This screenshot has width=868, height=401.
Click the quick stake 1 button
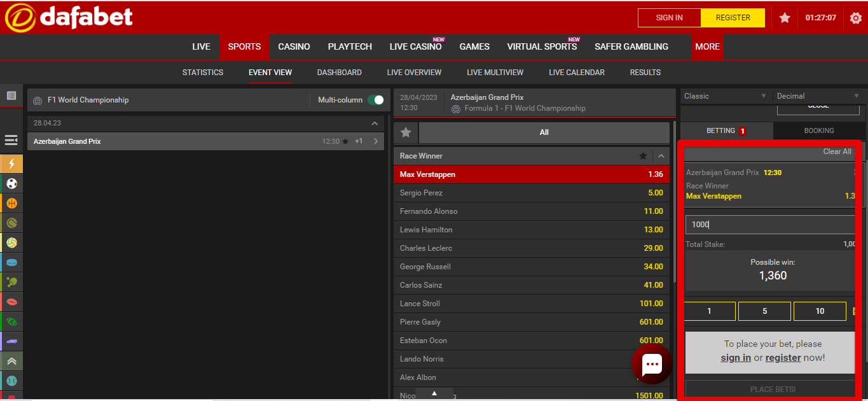coord(710,311)
